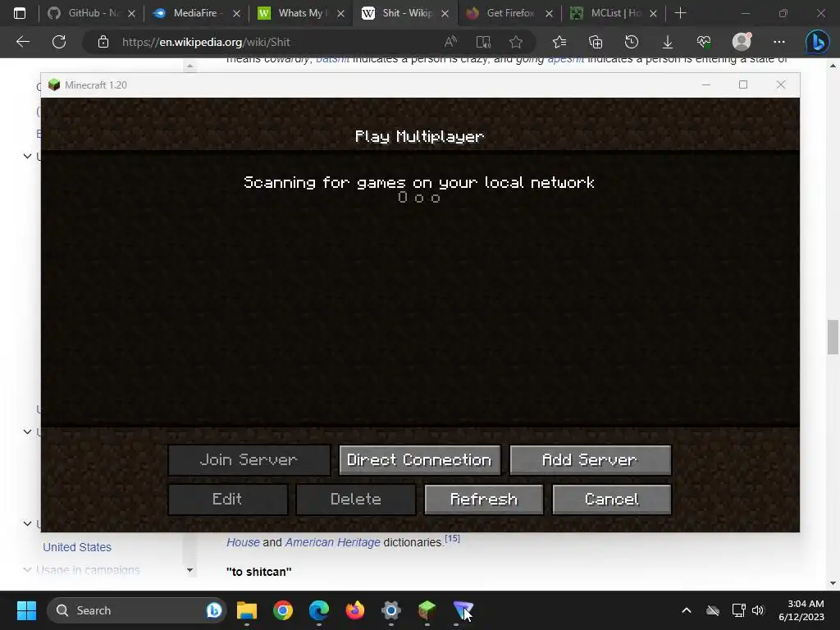Add this page to favorites
The image size is (840, 630).
click(x=516, y=42)
